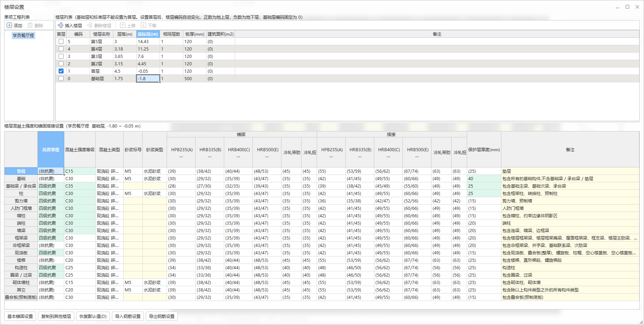Click the 添加 (add project) icon
Screen dimensions: 644x325
pyautogui.click(x=9, y=25)
